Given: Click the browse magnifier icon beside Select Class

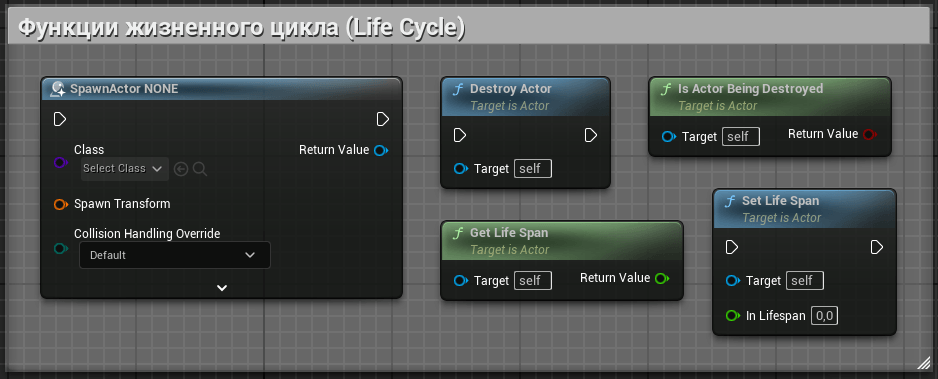Looking at the screenshot, I should coord(200,170).
